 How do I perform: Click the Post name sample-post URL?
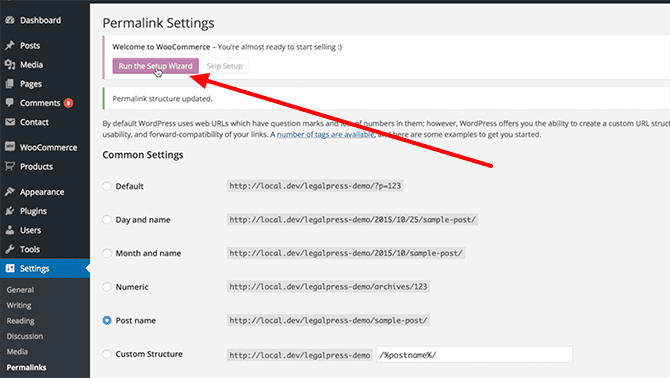point(328,320)
